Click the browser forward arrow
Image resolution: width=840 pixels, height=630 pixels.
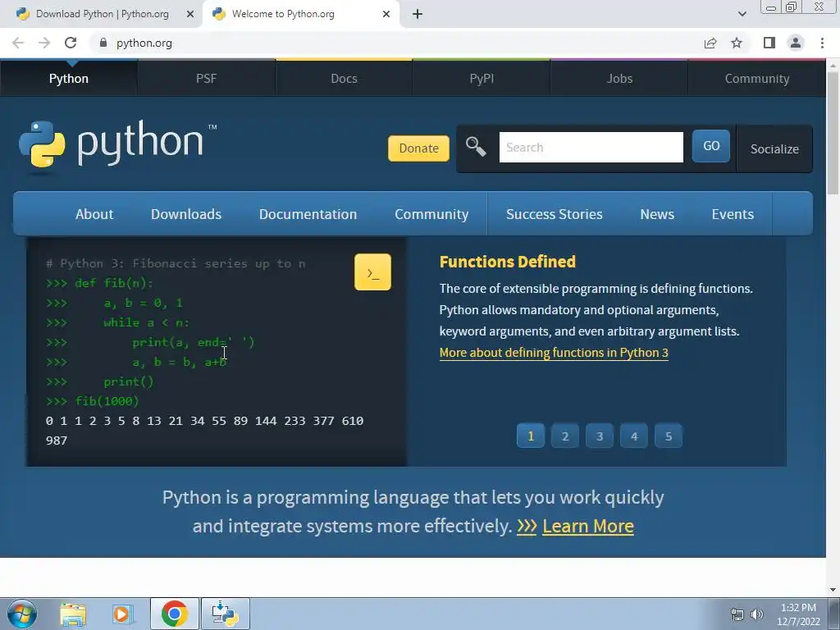44,43
